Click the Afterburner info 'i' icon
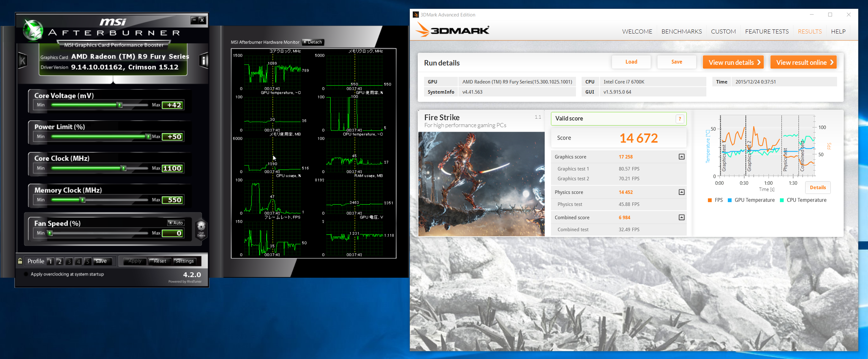This screenshot has height=359, width=868. [x=204, y=61]
